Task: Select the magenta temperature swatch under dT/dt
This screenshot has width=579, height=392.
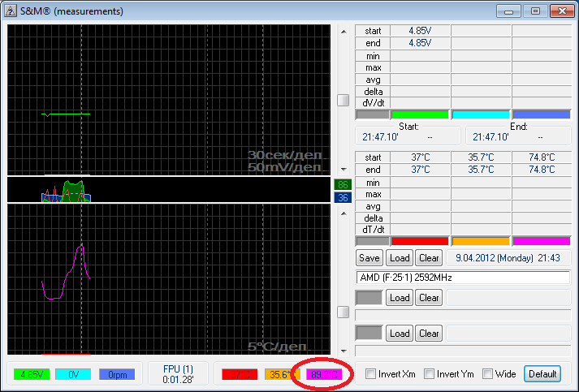Action: [542, 241]
